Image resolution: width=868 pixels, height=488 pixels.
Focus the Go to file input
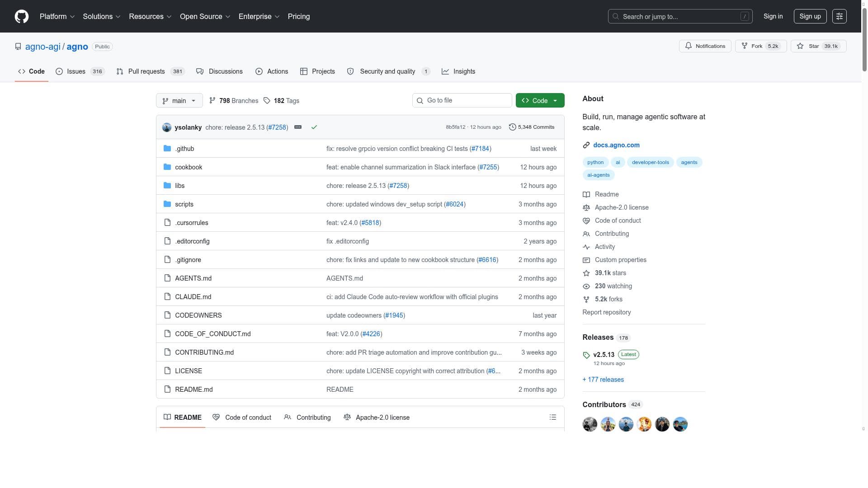[462, 100]
